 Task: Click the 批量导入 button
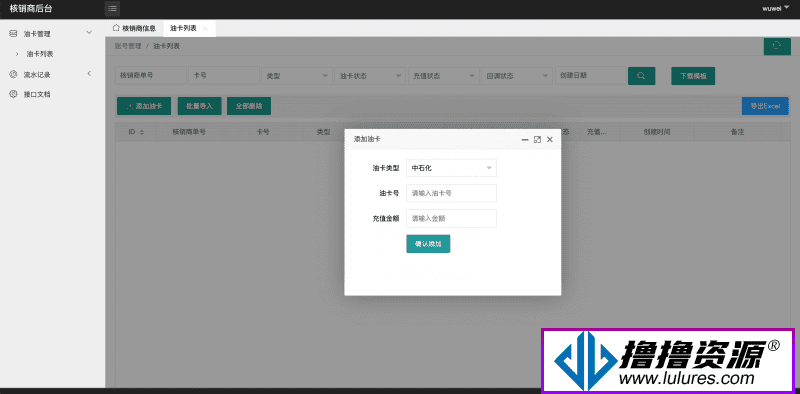click(x=199, y=106)
